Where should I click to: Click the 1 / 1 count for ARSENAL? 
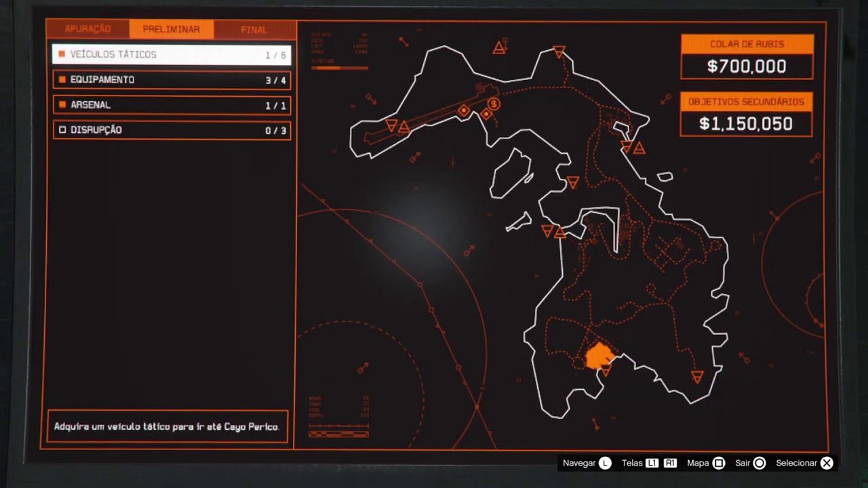click(275, 105)
